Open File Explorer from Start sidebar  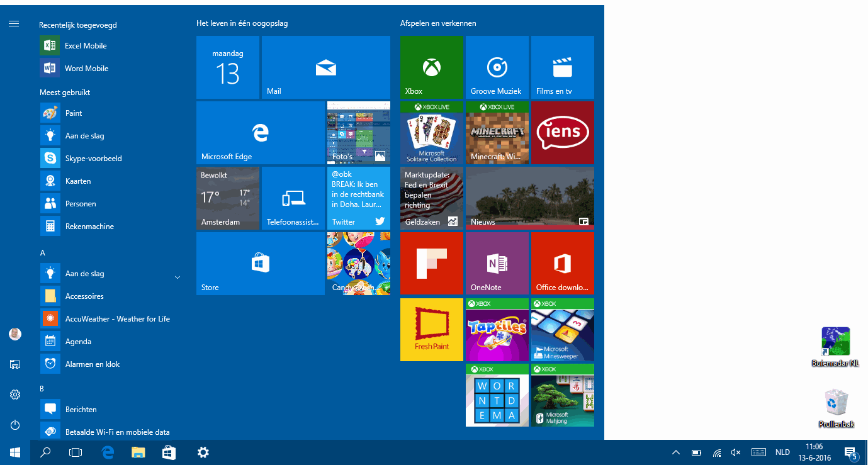(x=15, y=364)
